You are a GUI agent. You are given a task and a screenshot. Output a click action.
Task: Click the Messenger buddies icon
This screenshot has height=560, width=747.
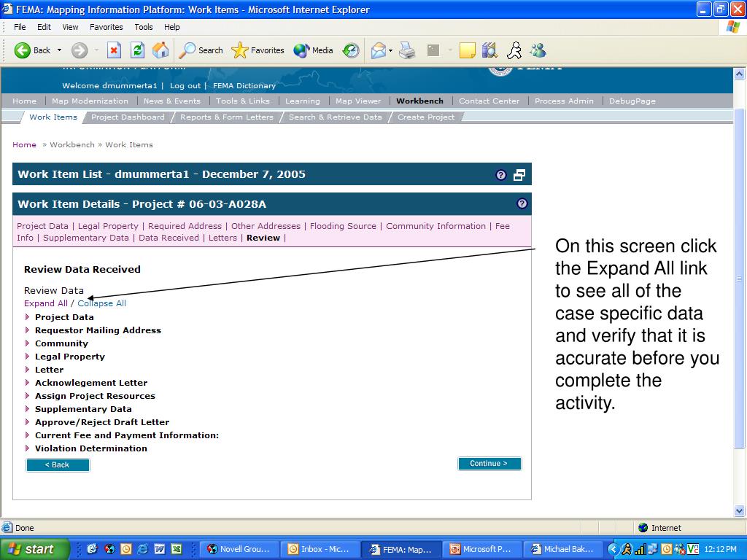538,50
